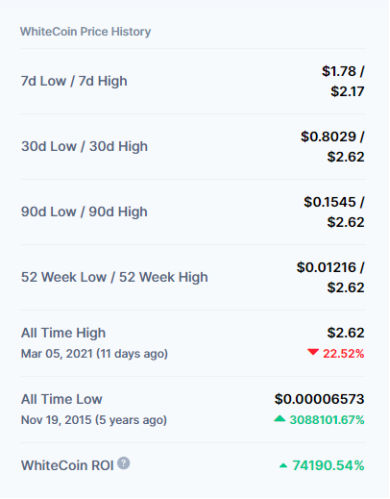Click the $0.8029 / $2.62 value
Viewport: 390px width, 499px height.
point(332,146)
